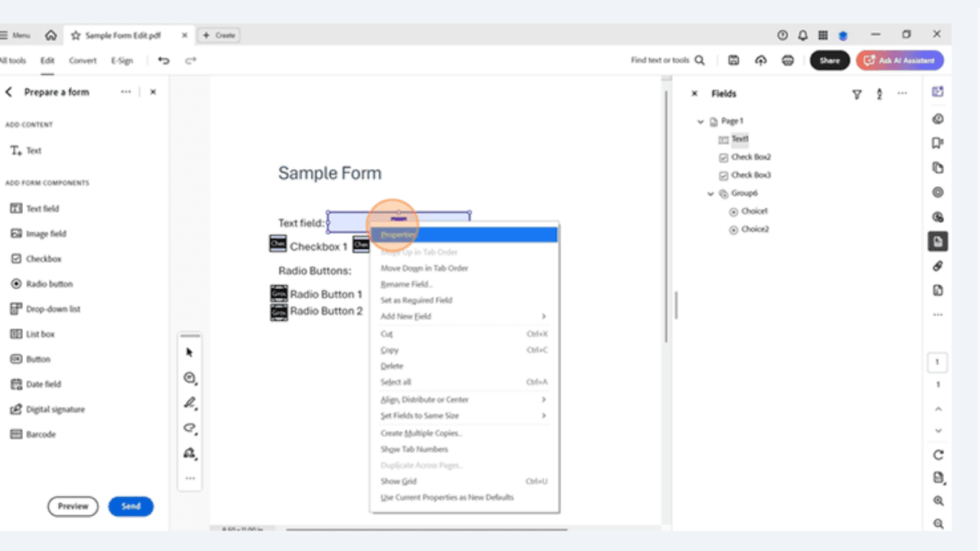Select the arrow selection tool in floating toolbar
This screenshot has width=980, height=551.
pos(189,351)
